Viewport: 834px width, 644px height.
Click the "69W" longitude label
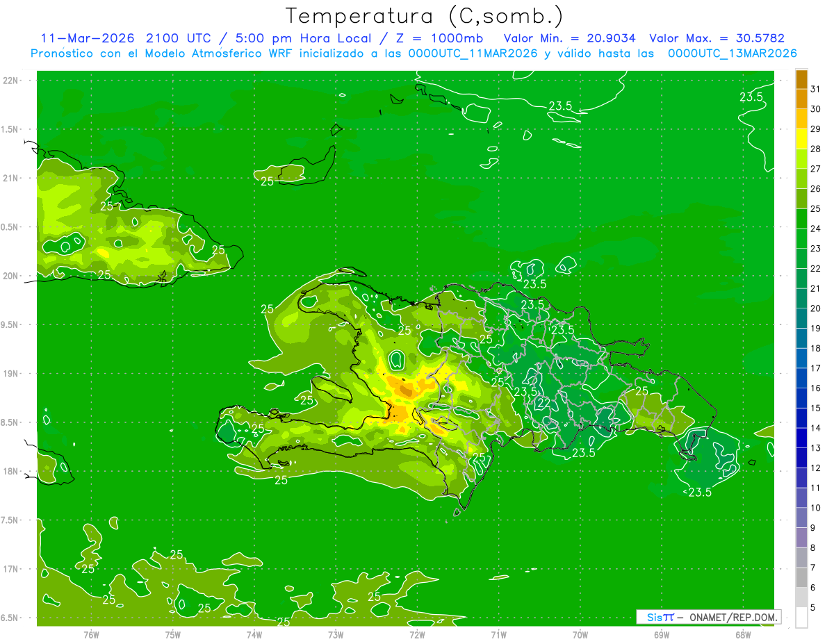[662, 635]
